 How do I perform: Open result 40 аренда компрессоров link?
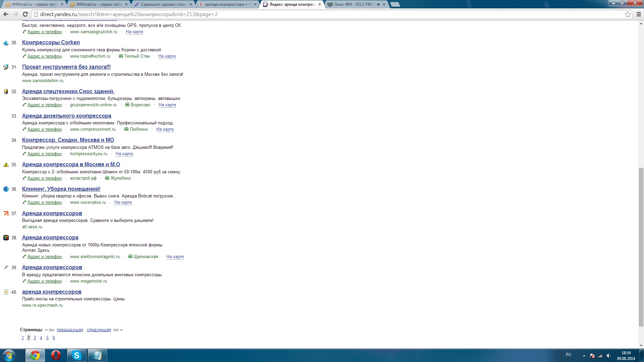point(52,292)
